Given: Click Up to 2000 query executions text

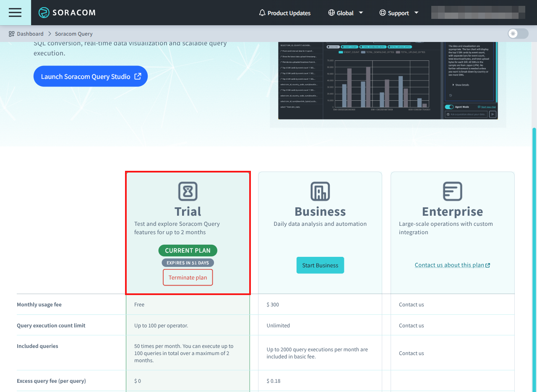Looking at the screenshot, I should tap(317, 353).
